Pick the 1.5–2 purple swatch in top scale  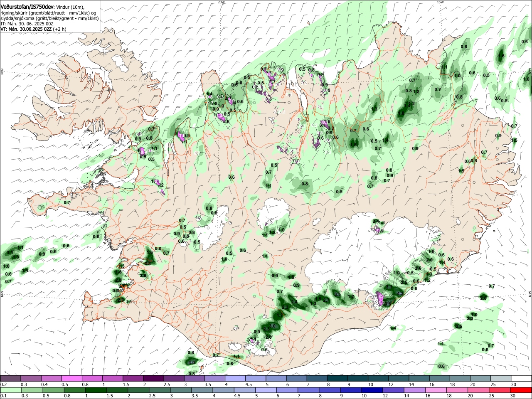tap(133, 378)
